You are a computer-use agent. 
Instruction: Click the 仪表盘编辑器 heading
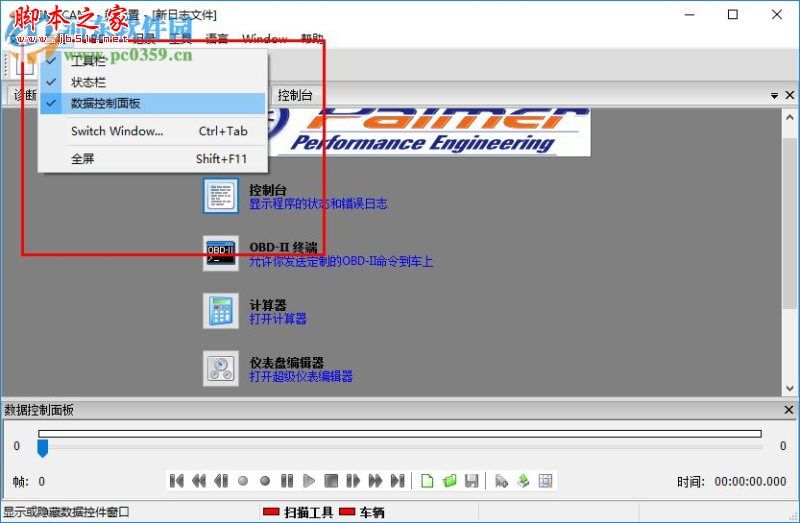(x=287, y=363)
